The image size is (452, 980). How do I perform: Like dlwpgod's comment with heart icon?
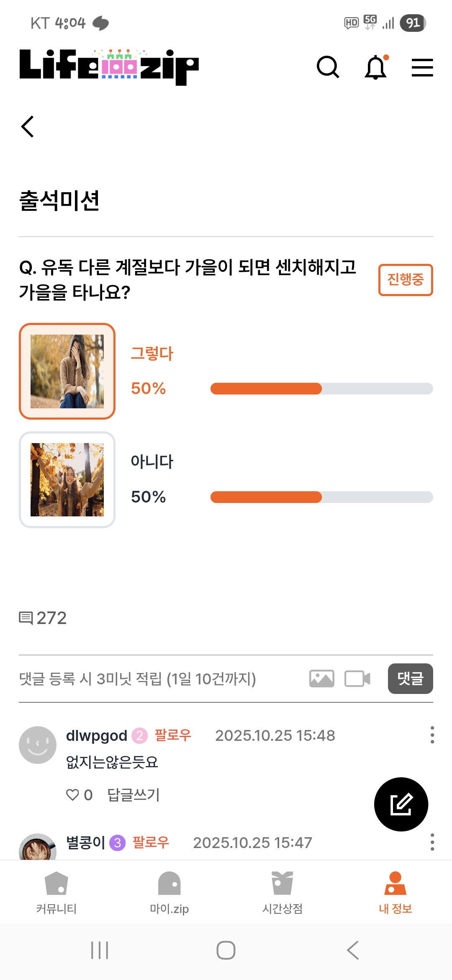coord(72,794)
